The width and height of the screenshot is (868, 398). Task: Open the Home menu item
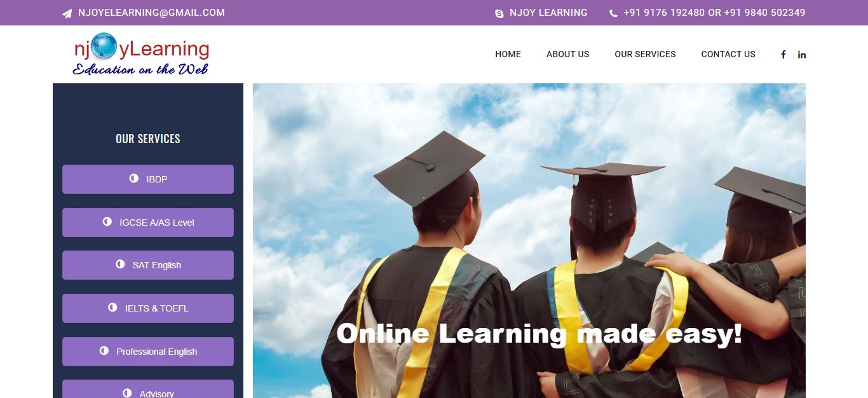508,54
